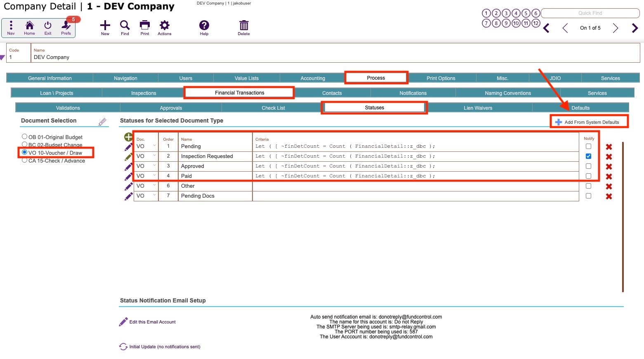Open the Naming Conventions tab
Viewport: 644px width, 359px height.
[x=508, y=93]
